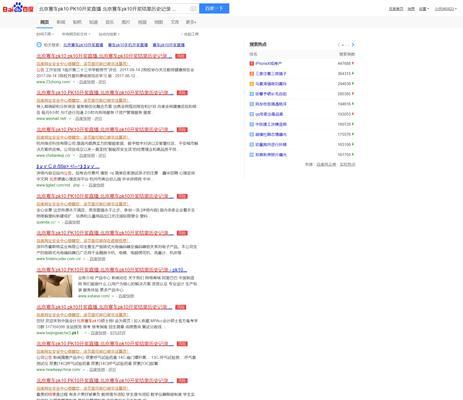Open the rank 5 hot search topic

tap(271, 104)
